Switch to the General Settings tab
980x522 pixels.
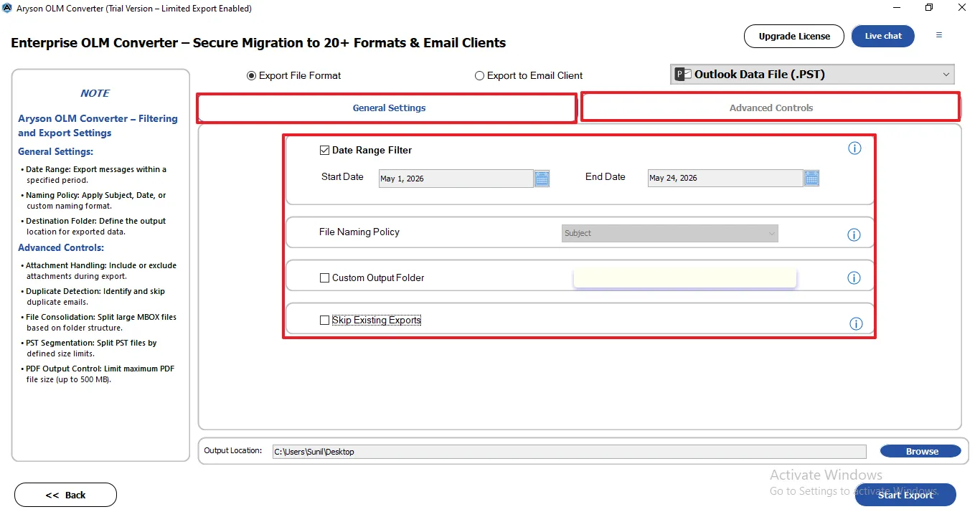[387, 108]
